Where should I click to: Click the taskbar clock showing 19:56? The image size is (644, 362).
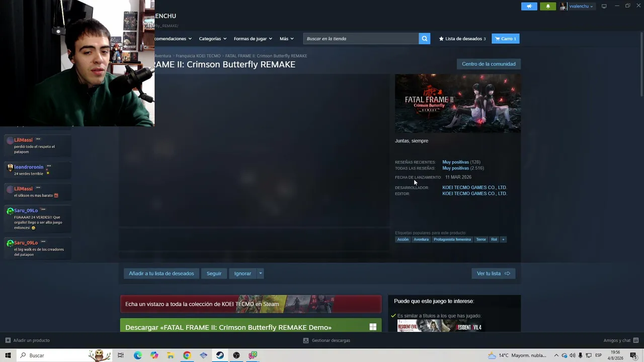click(x=615, y=355)
